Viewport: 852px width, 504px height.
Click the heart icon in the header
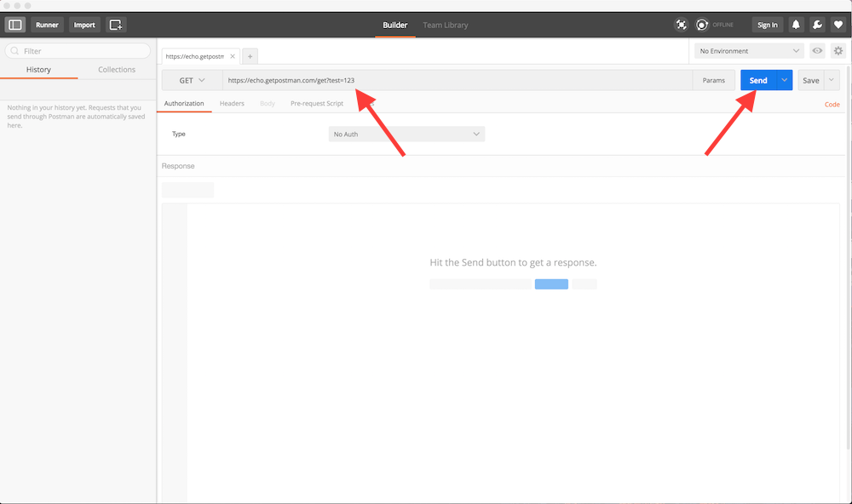[838, 25]
